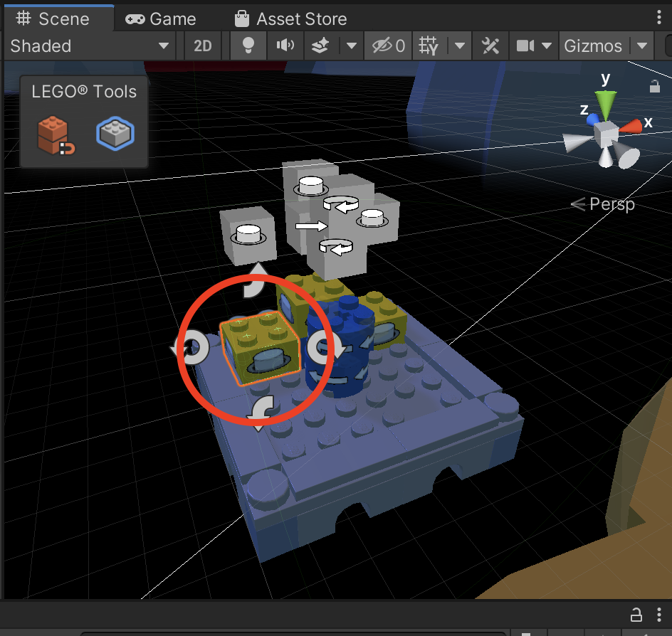Image resolution: width=672 pixels, height=636 pixels.
Task: Click the orientation gizmo center cube
Action: click(606, 133)
